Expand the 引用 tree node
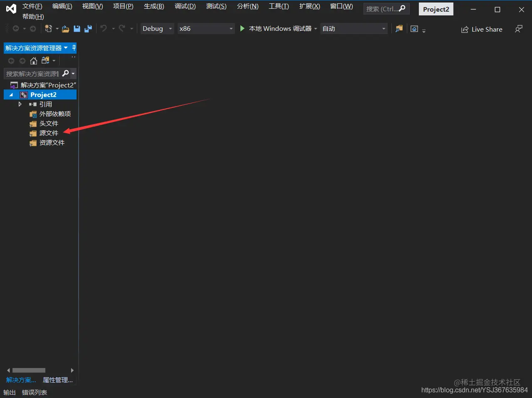The width and height of the screenshot is (532, 398). (x=20, y=104)
